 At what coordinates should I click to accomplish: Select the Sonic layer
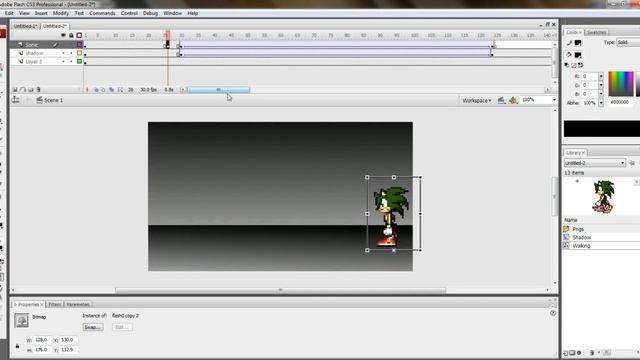pyautogui.click(x=32, y=44)
